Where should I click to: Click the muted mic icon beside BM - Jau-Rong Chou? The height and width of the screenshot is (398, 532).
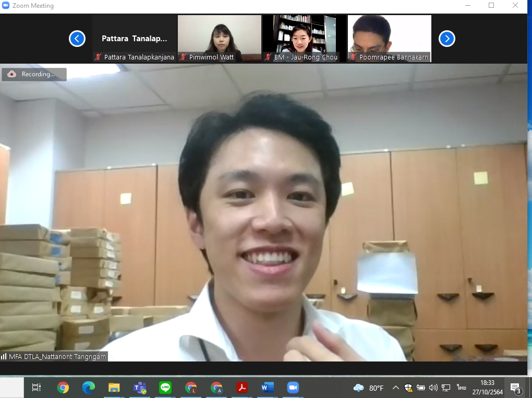pyautogui.click(x=268, y=57)
